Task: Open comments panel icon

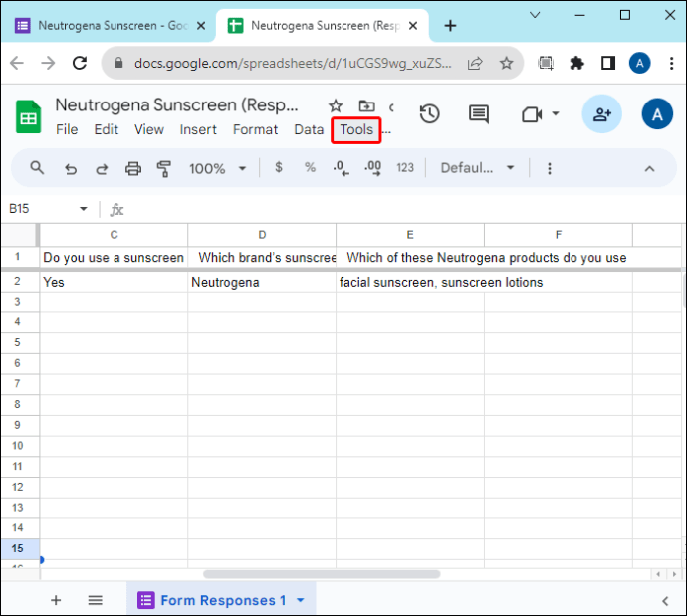Action: coord(479,114)
